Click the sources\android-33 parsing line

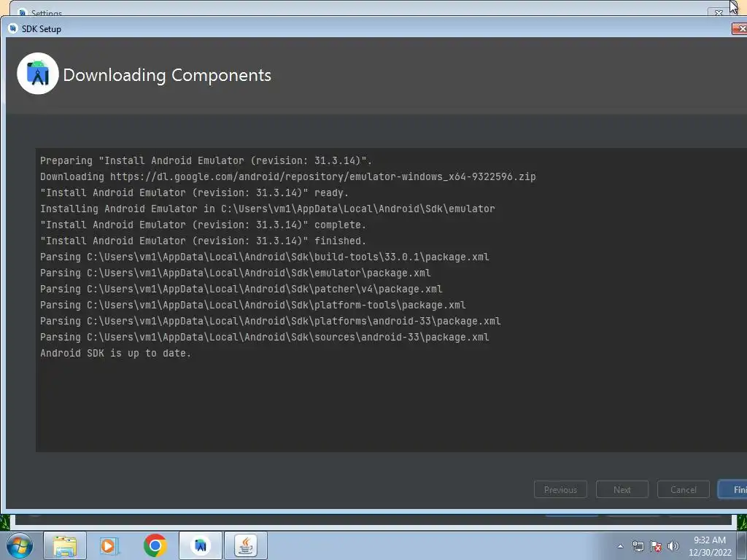264,337
